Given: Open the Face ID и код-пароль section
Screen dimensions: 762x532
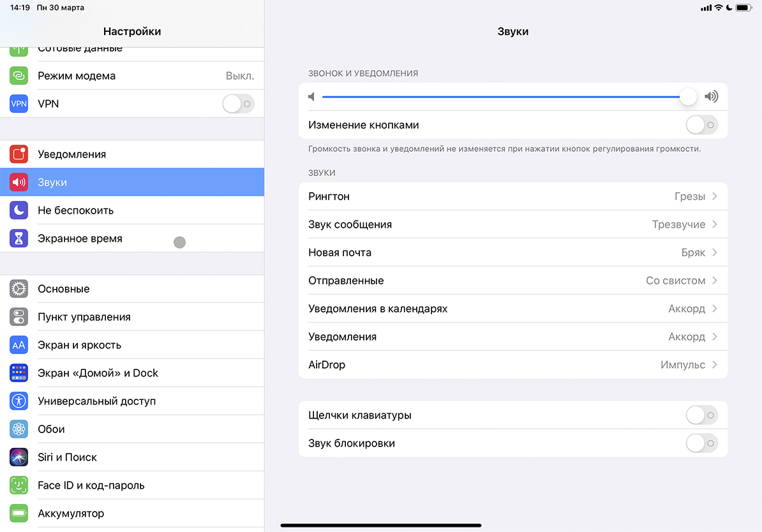Looking at the screenshot, I should 132,485.
